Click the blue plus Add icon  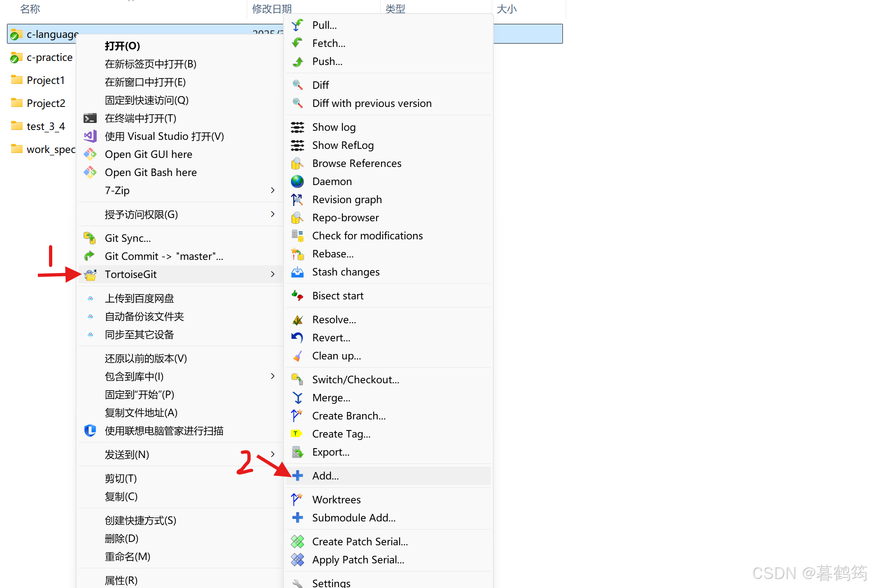click(297, 476)
